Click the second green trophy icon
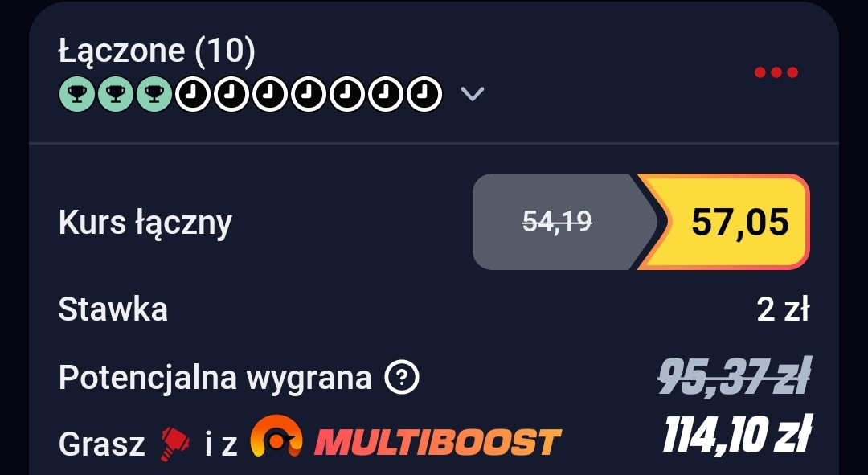The width and height of the screenshot is (868, 475). pyautogui.click(x=116, y=94)
